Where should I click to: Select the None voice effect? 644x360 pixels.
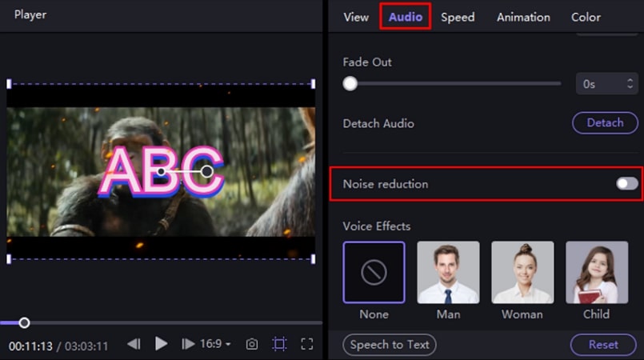coord(374,272)
